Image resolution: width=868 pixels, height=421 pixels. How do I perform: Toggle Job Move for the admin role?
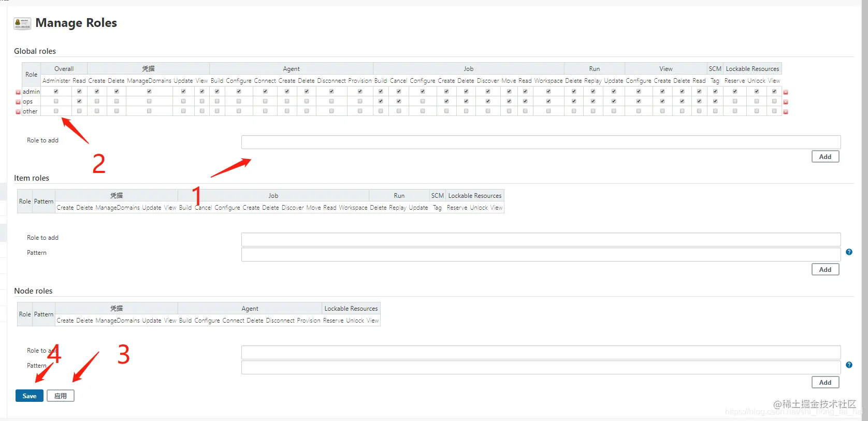[509, 91]
